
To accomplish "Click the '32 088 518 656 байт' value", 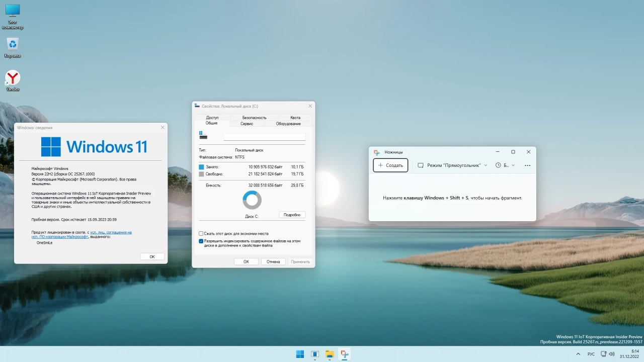I will [x=265, y=186].
